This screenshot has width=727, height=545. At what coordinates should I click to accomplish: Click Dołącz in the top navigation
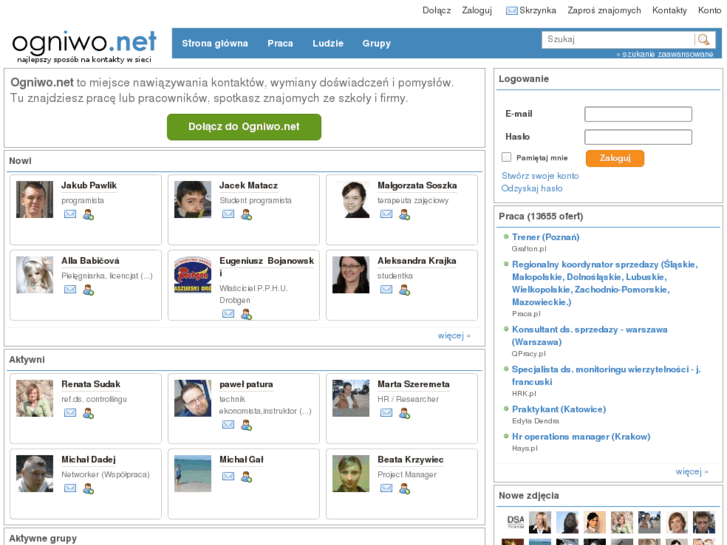436,10
